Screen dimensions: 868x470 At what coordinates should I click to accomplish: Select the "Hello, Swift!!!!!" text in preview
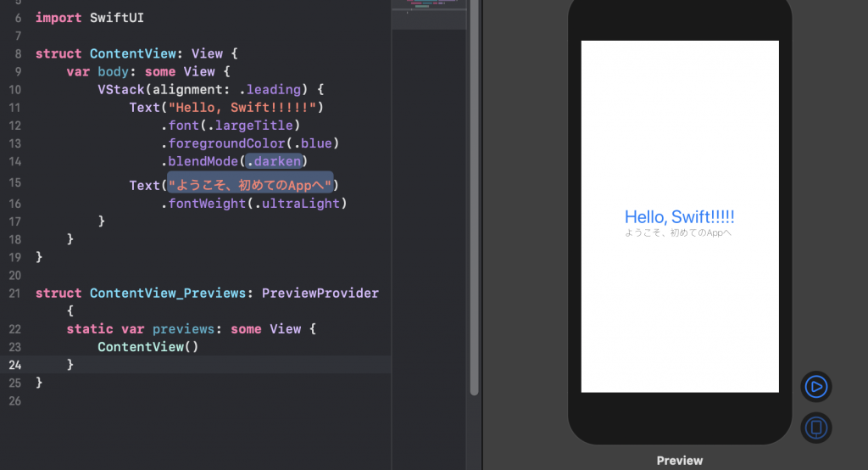[x=679, y=217]
